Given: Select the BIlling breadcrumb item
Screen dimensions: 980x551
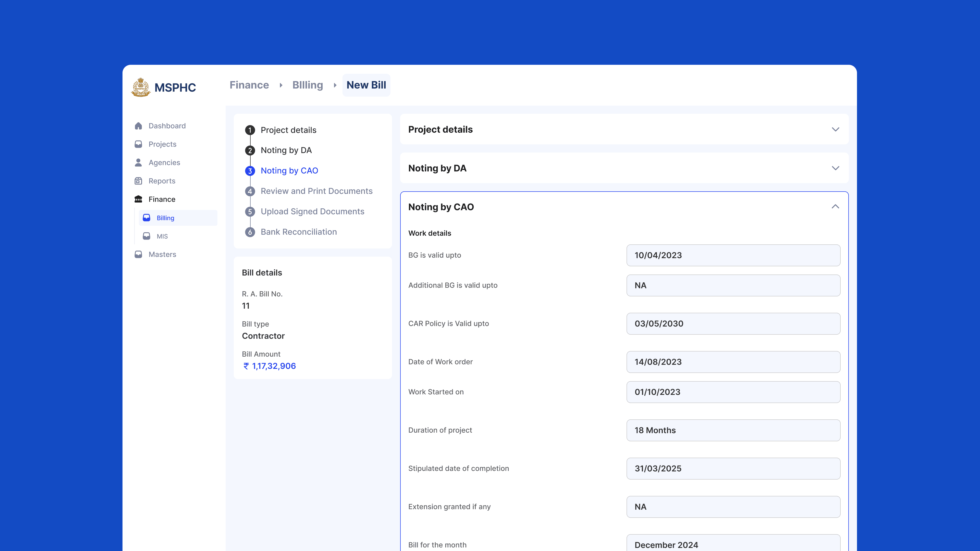Looking at the screenshot, I should point(307,85).
